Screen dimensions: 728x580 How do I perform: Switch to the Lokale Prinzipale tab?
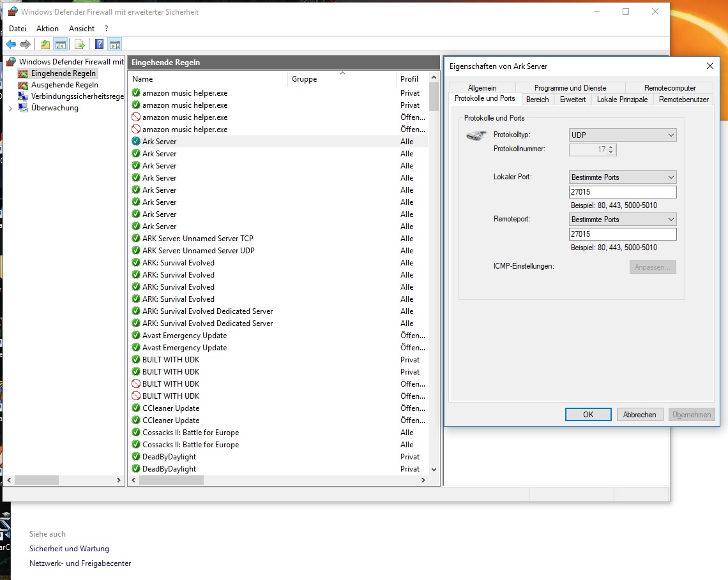[x=622, y=100]
